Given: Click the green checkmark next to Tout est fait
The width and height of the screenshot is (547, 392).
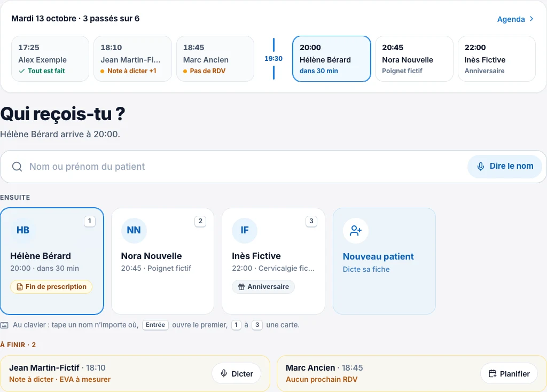Looking at the screenshot, I should (21, 71).
